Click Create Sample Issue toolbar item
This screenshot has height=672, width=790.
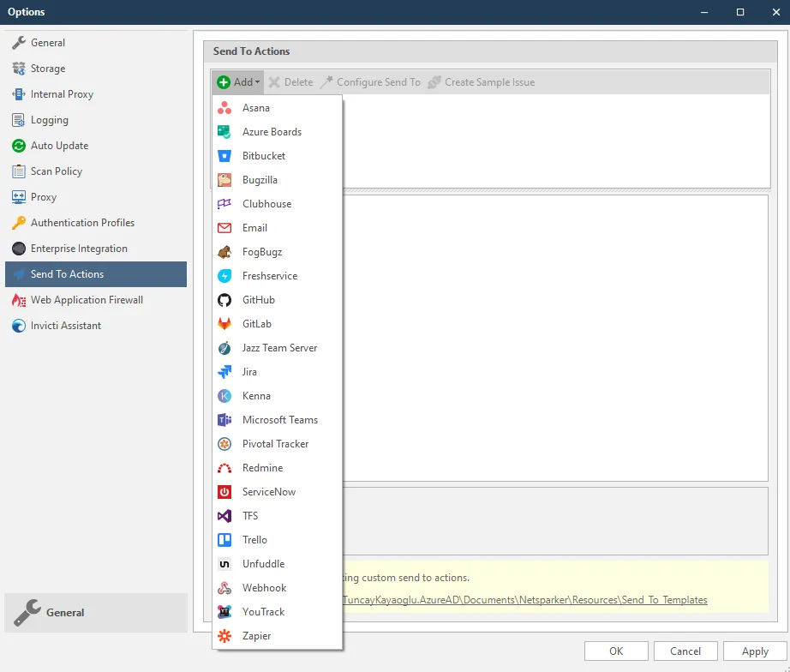click(x=482, y=82)
